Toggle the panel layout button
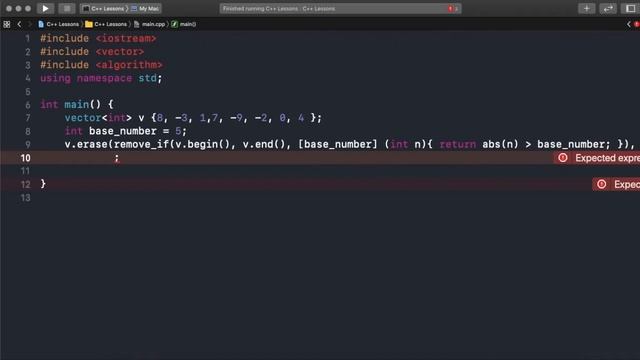This screenshot has width=640, height=360. [x=630, y=8]
